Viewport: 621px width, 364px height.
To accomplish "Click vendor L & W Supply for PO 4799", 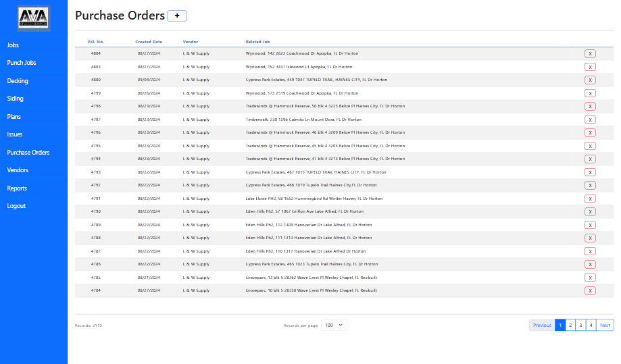I will point(196,93).
